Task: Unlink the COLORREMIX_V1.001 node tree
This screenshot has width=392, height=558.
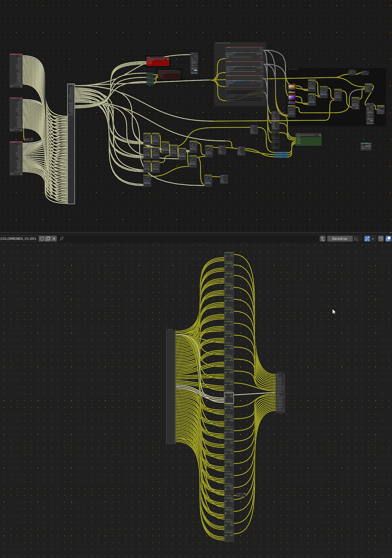Action: 54,239
